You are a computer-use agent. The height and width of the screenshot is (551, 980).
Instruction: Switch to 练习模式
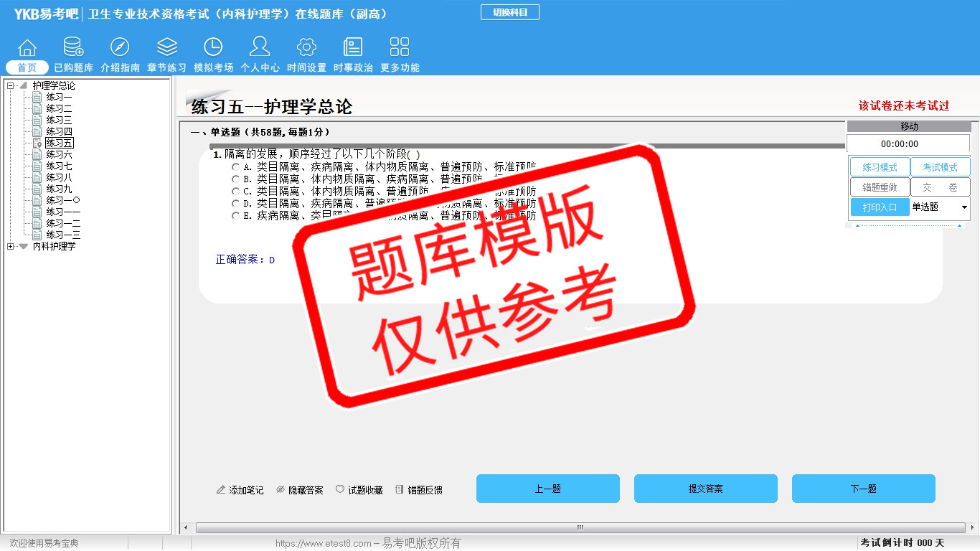[880, 167]
